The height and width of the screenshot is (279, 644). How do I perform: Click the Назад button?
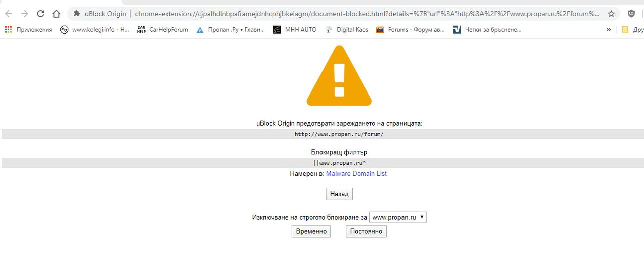click(339, 194)
